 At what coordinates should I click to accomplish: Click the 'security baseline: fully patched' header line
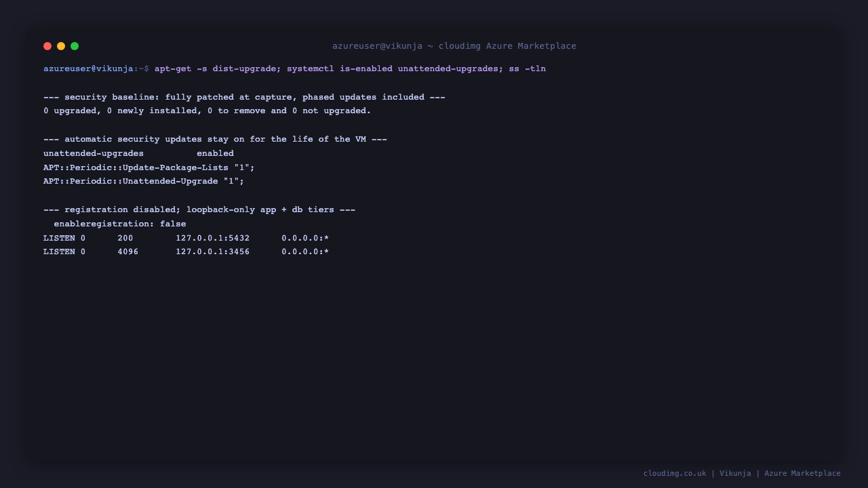coord(244,97)
